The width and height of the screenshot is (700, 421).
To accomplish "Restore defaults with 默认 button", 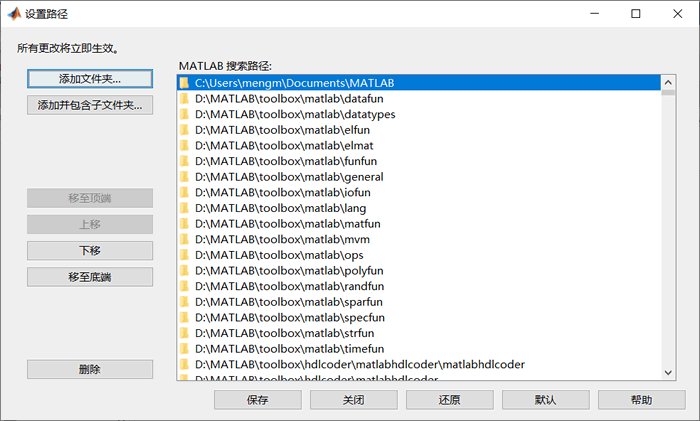I will (x=546, y=400).
